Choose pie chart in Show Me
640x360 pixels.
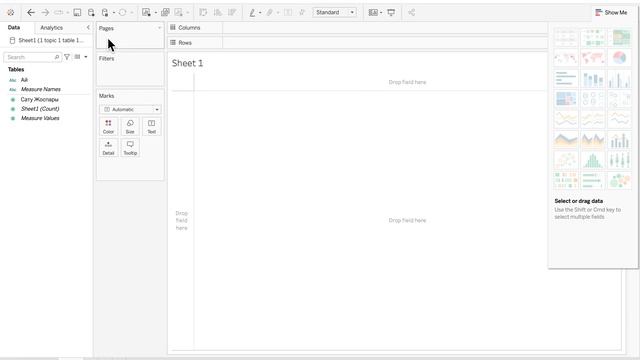point(619,58)
